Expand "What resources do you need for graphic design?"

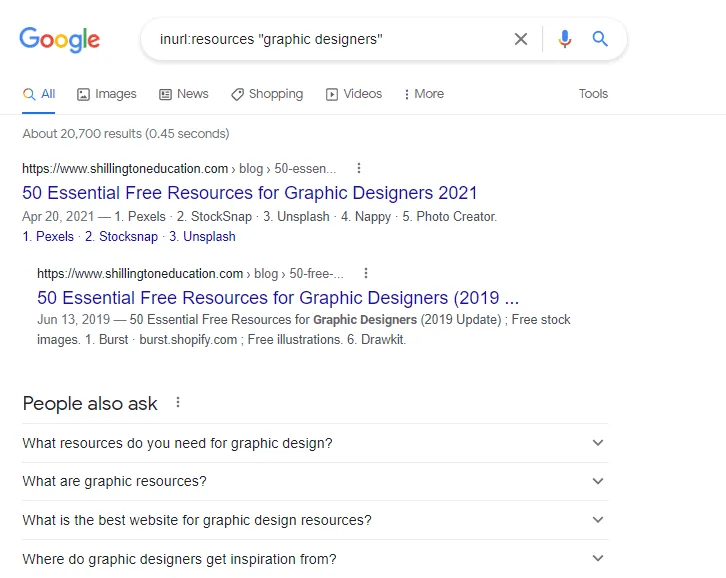tap(314, 443)
